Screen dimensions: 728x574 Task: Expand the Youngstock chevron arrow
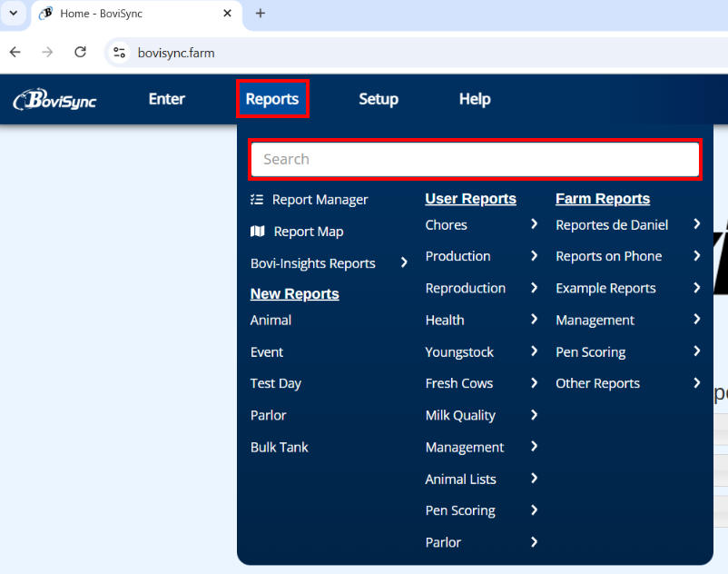pos(534,351)
